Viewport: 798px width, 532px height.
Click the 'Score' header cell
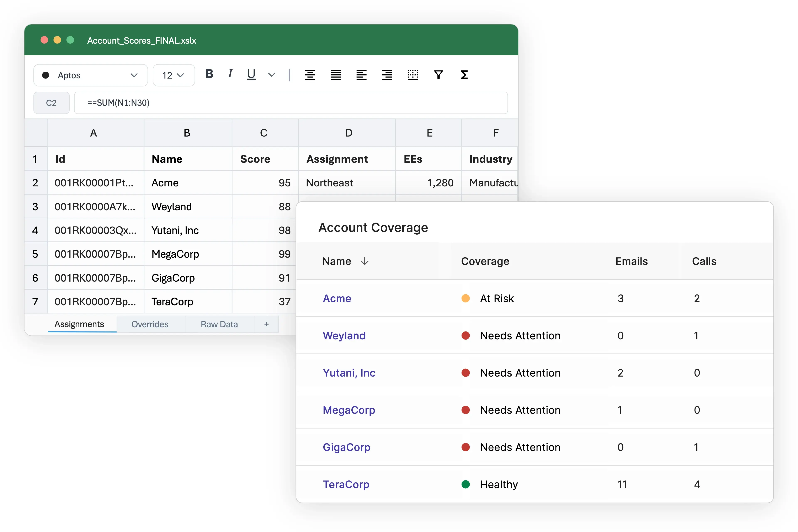point(265,159)
